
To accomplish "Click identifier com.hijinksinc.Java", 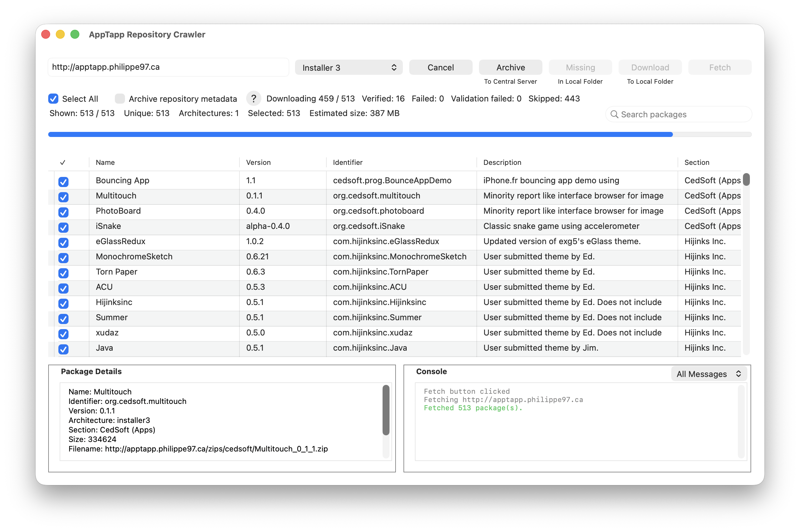I will pos(370,348).
